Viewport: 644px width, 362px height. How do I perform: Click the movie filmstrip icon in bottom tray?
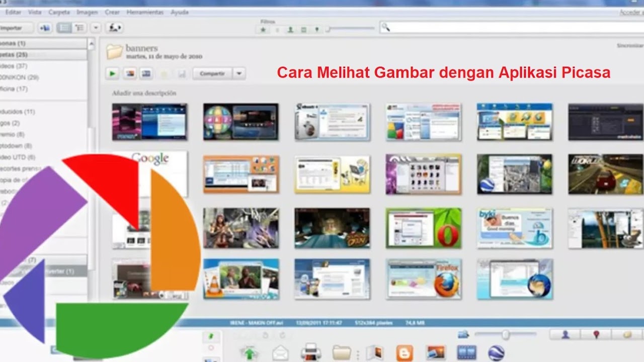(466, 352)
